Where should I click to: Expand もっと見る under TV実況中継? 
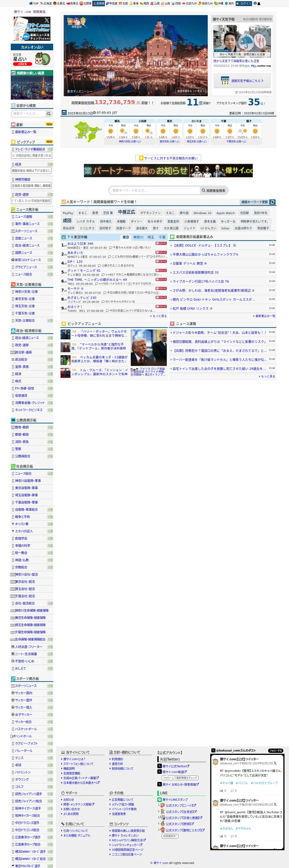[x=158, y=316]
